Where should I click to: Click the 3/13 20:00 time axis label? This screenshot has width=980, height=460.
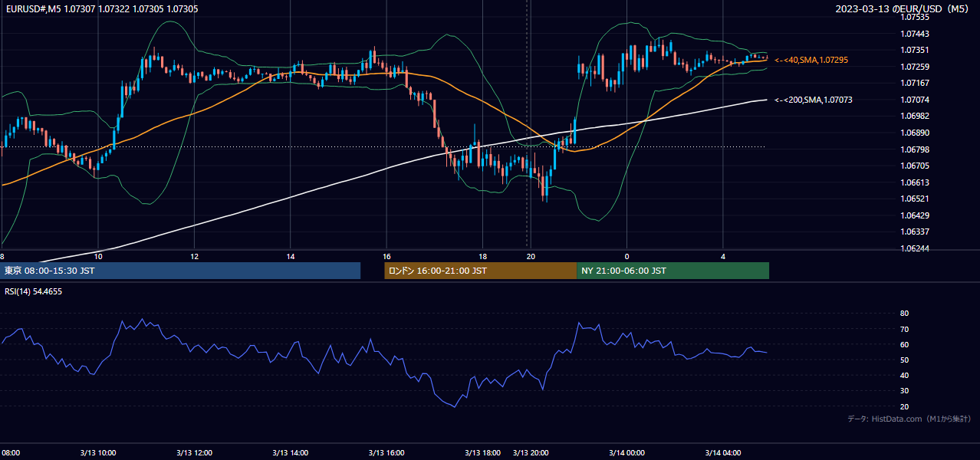click(x=531, y=452)
